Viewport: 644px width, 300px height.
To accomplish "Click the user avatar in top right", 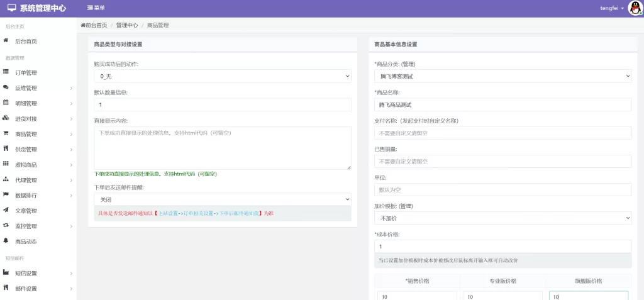I will click(x=634, y=8).
